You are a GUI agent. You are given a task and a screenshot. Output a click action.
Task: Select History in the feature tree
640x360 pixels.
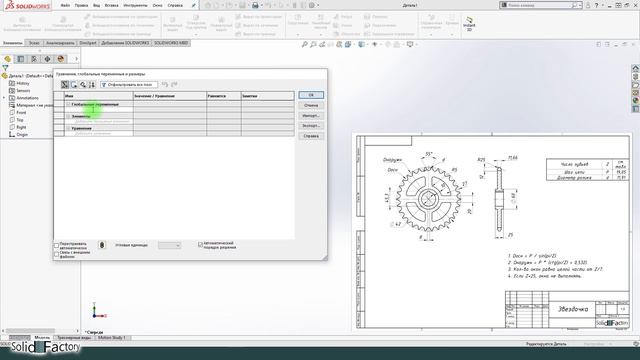click(20, 83)
